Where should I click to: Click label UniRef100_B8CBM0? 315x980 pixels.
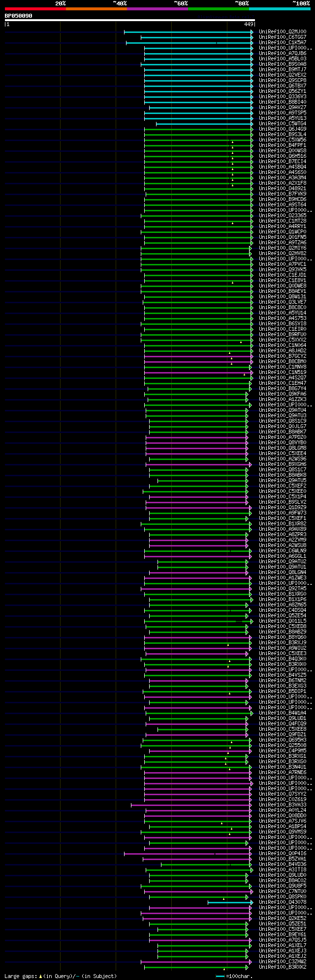[x=283, y=361]
